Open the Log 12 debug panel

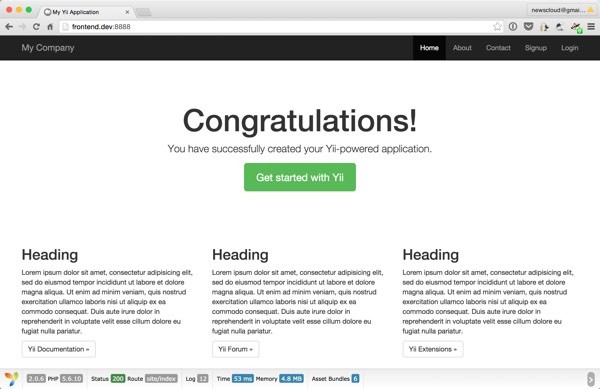197,379
